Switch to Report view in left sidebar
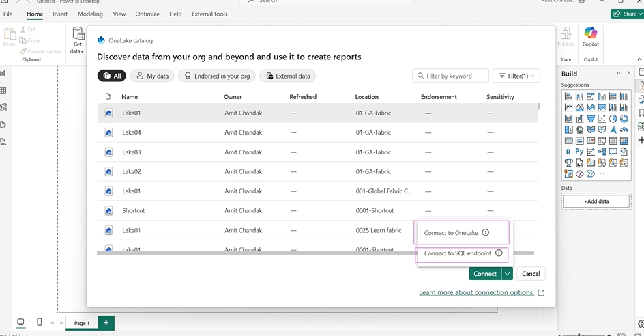Viewport: 644px width, 336px height. click(x=3, y=74)
